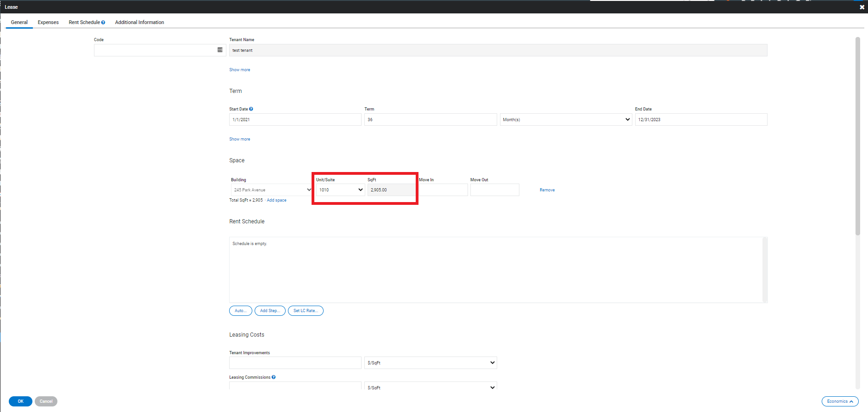
Task: Click the Cancel button
Action: pos(46,401)
